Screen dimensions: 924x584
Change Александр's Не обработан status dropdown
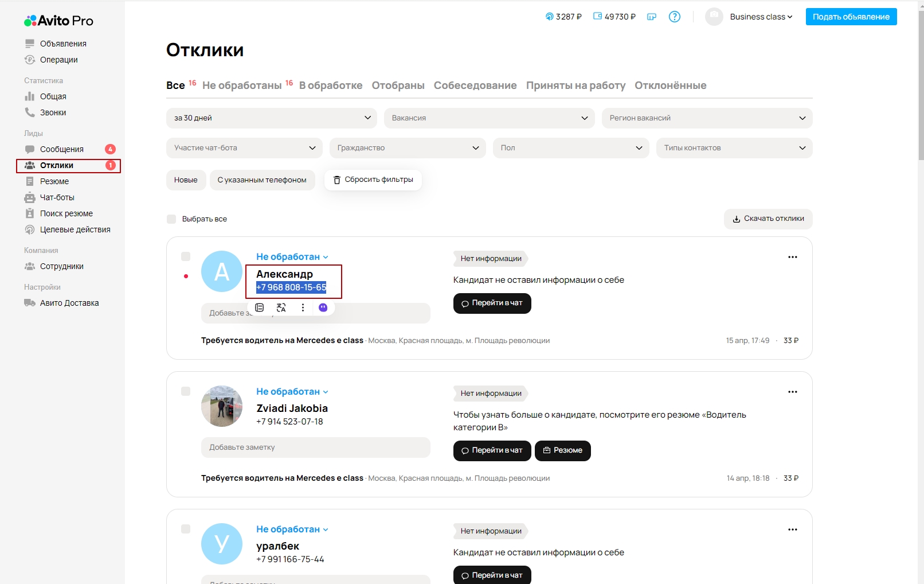click(292, 257)
